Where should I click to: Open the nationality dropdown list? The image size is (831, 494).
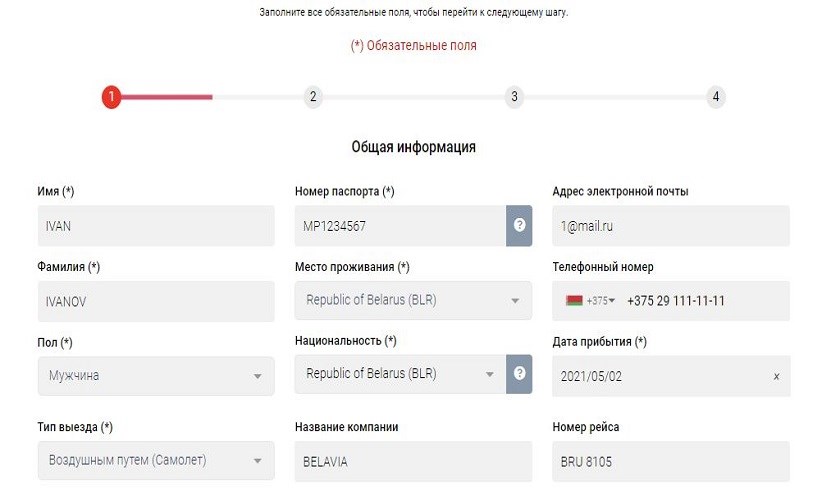pyautogui.click(x=400, y=375)
